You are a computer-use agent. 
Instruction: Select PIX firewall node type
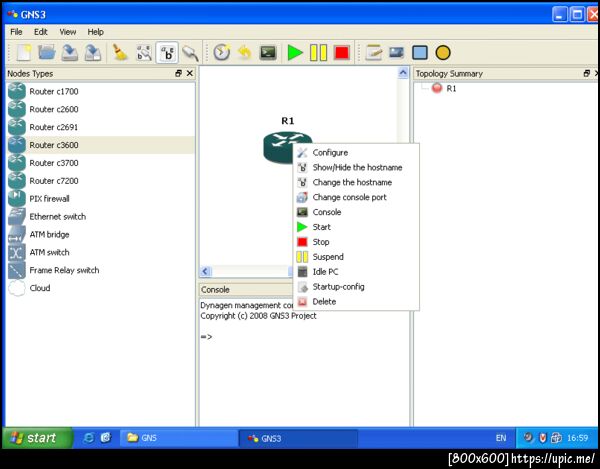click(x=100, y=199)
